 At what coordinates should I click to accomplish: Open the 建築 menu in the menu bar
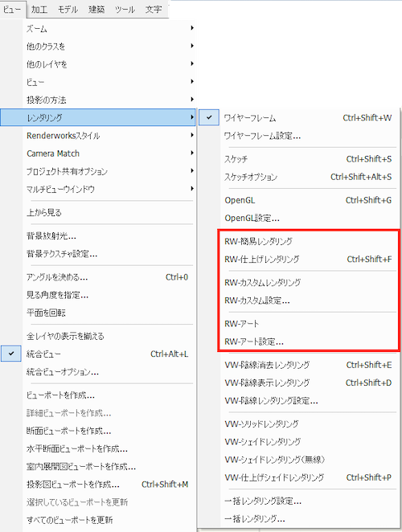[x=96, y=9]
